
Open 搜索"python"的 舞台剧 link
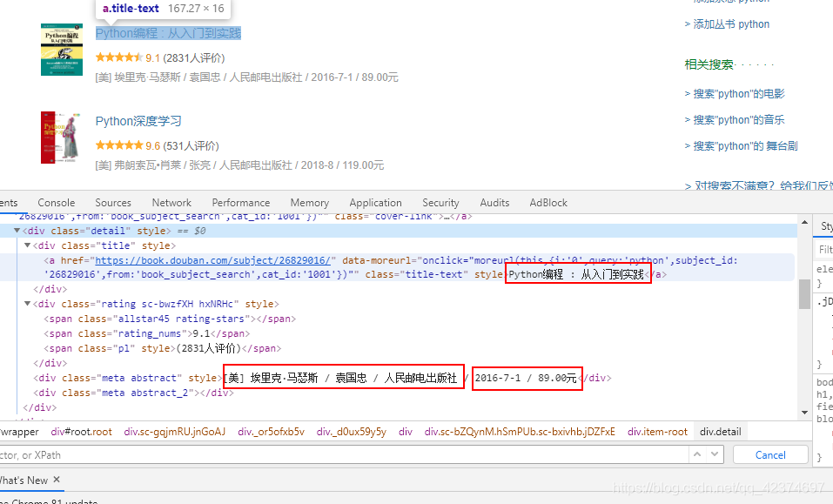(x=745, y=146)
